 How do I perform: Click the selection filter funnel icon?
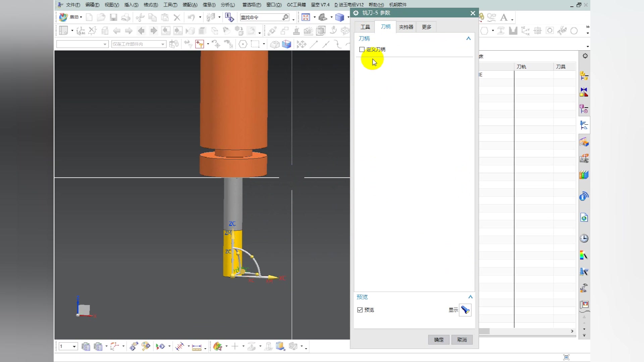pos(200,44)
